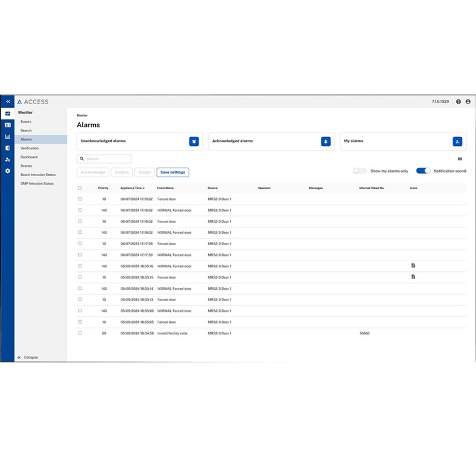Click the Unacknowledged alarms bell icon
Screen dimensions: 476x476
194,141
